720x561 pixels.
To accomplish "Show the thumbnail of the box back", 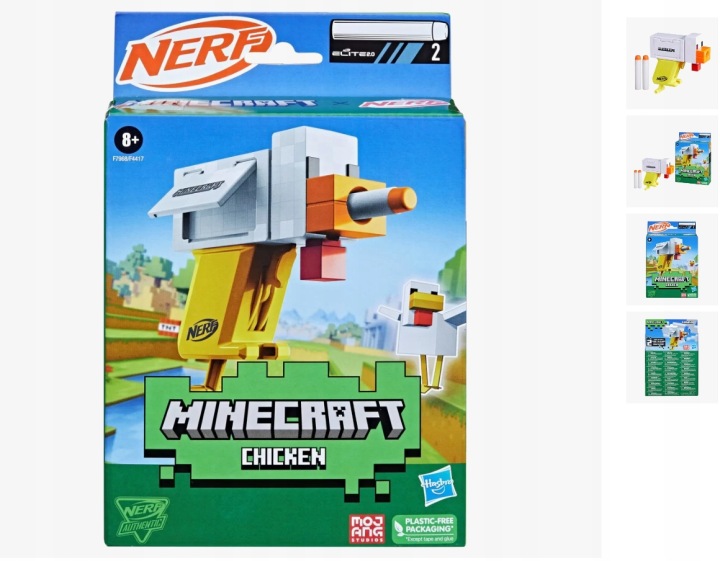I will coord(672,358).
